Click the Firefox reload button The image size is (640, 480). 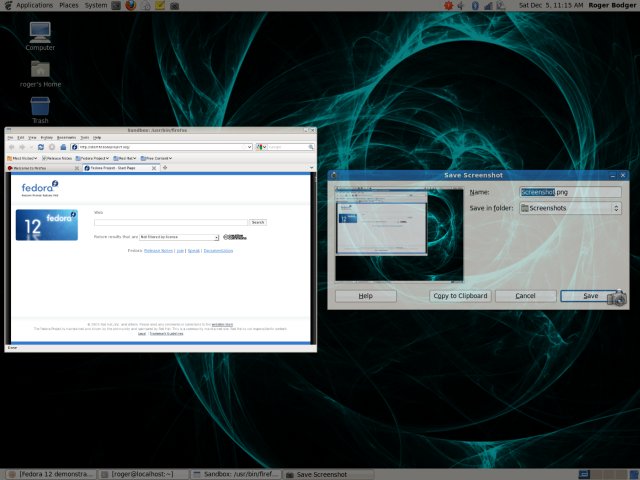(x=40, y=147)
